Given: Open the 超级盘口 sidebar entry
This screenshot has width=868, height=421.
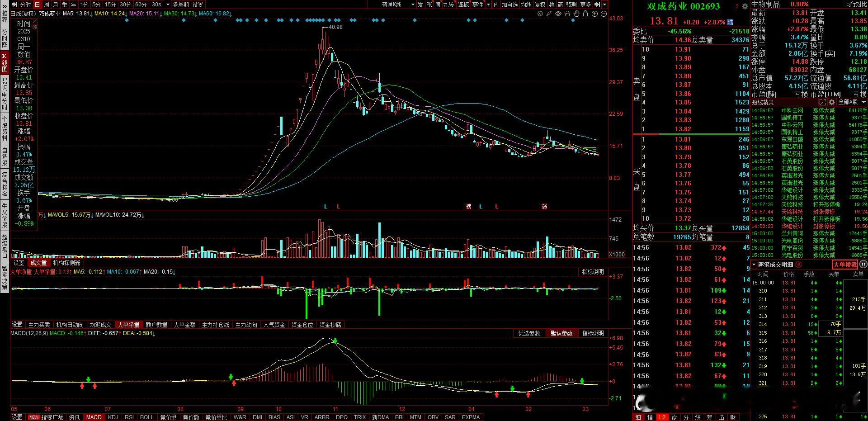Looking at the screenshot, I should (x=5, y=246).
